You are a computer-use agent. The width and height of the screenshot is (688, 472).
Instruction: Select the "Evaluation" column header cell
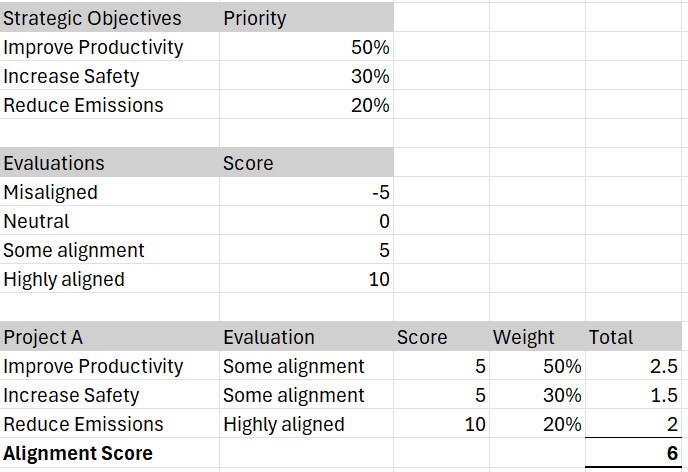269,337
